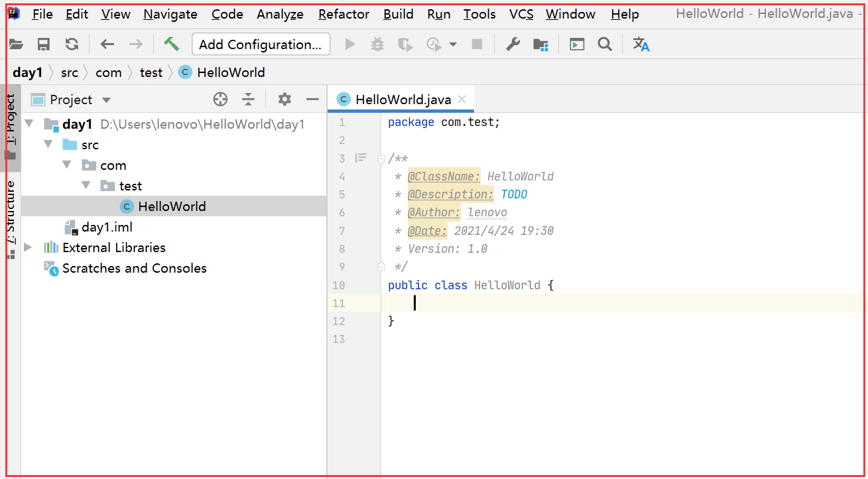Click the Debug bug icon
This screenshot has width=868, height=479.
377,44
